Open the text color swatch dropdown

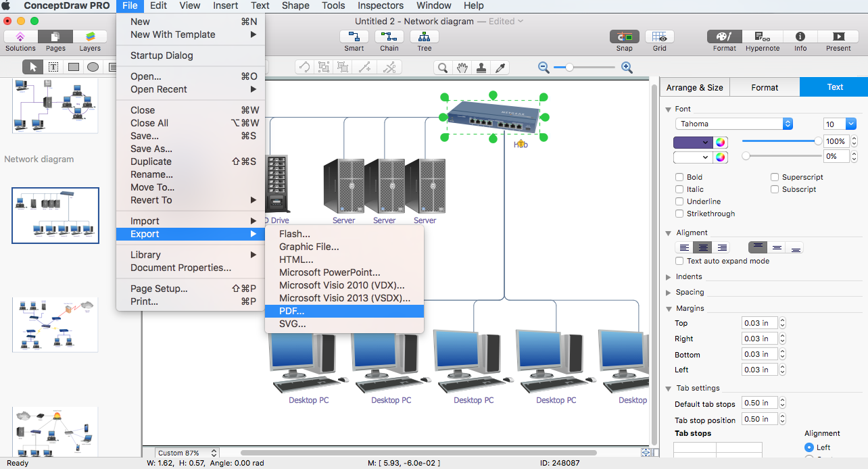point(693,142)
